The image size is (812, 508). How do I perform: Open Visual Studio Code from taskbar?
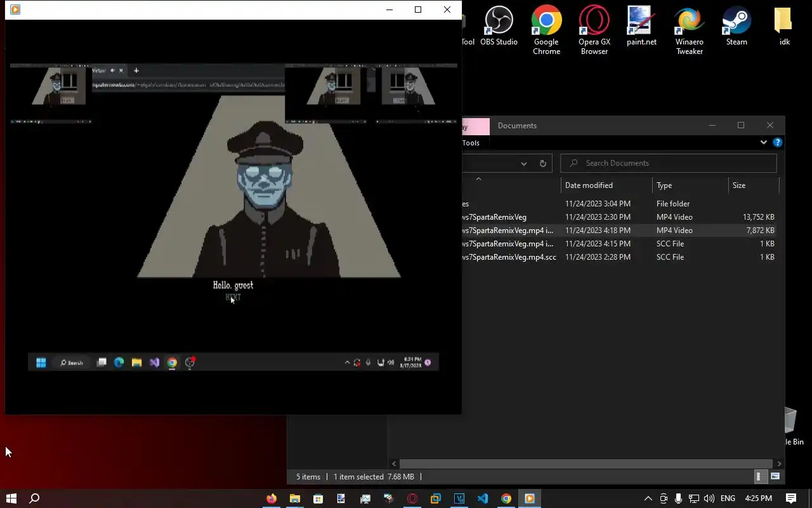483,498
